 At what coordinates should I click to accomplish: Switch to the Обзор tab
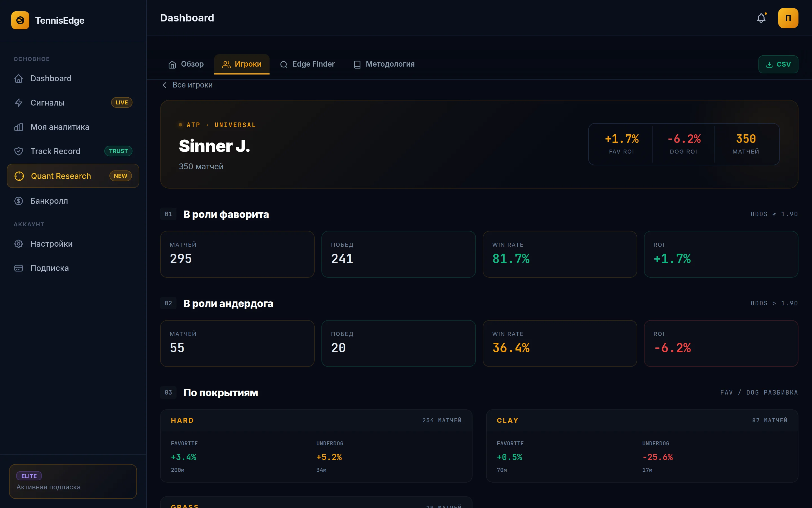point(186,64)
